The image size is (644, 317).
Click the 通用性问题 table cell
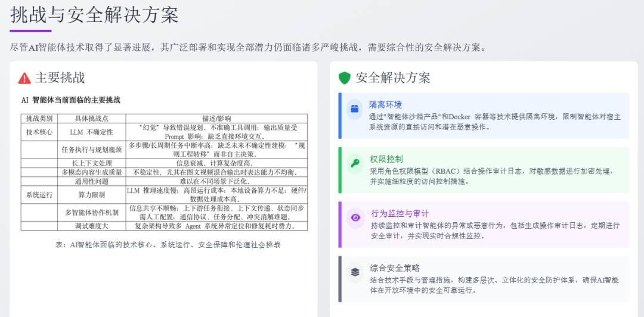(x=92, y=181)
